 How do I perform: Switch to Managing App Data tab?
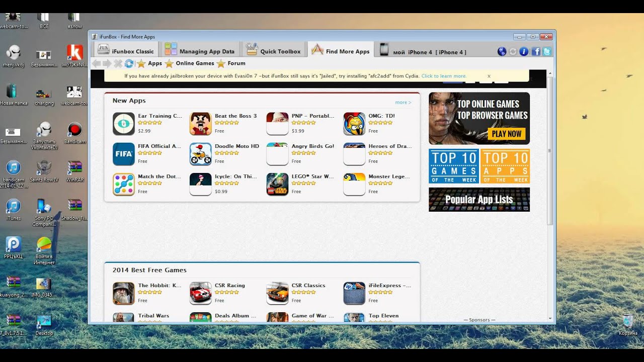click(200, 50)
